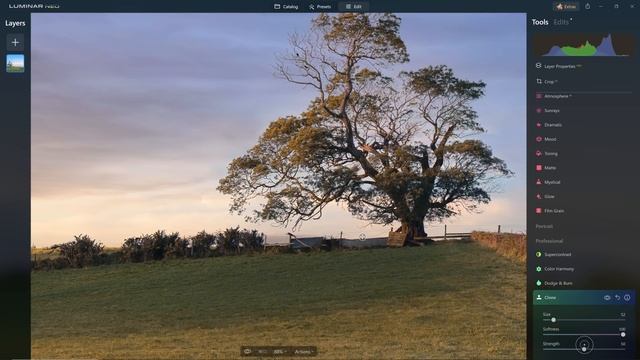The height and width of the screenshot is (360, 640).
Task: Click the Color Harmony icon
Action: (539, 269)
